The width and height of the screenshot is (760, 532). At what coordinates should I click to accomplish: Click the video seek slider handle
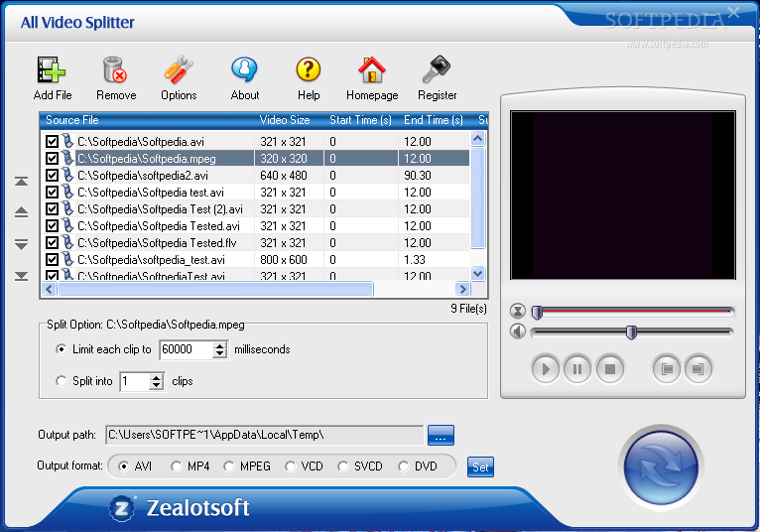pyautogui.click(x=537, y=312)
